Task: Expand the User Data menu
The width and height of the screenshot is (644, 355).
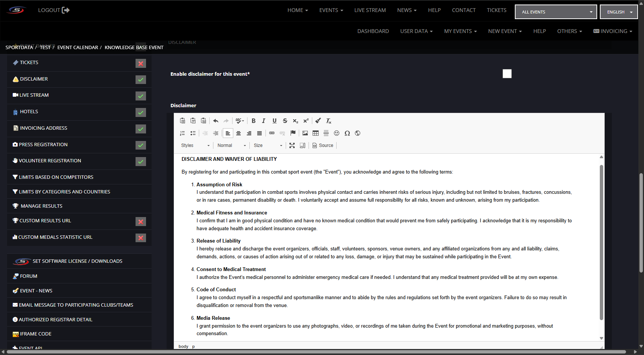Action: point(416,31)
